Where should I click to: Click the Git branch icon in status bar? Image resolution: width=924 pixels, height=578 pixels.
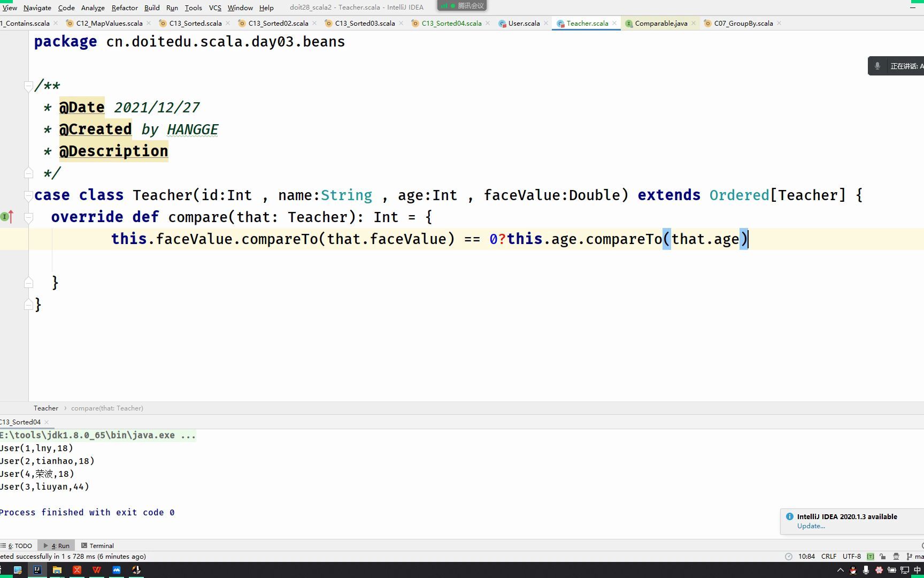tap(909, 557)
